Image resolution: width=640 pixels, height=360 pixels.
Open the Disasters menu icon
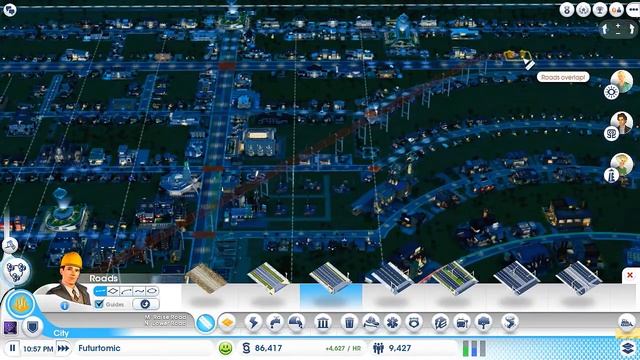[509, 322]
